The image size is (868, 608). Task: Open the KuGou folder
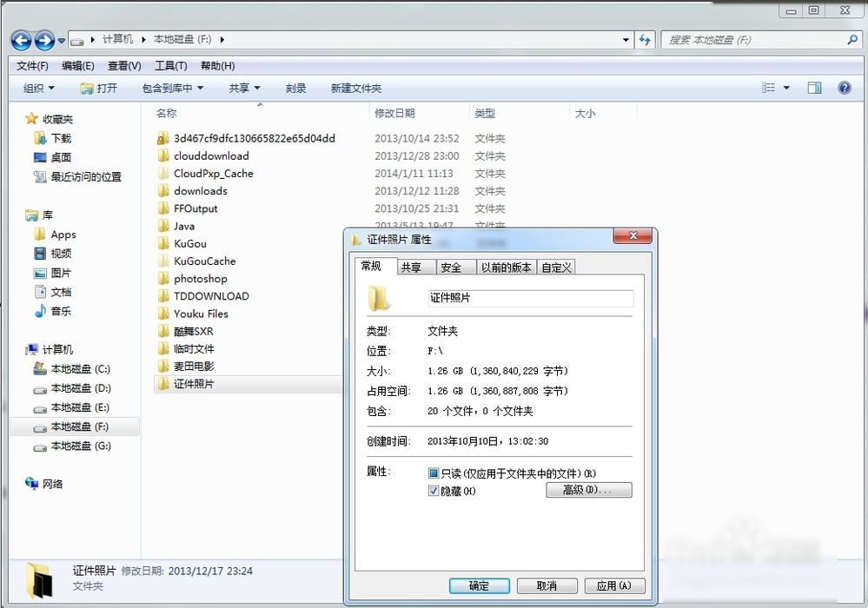pos(189,243)
